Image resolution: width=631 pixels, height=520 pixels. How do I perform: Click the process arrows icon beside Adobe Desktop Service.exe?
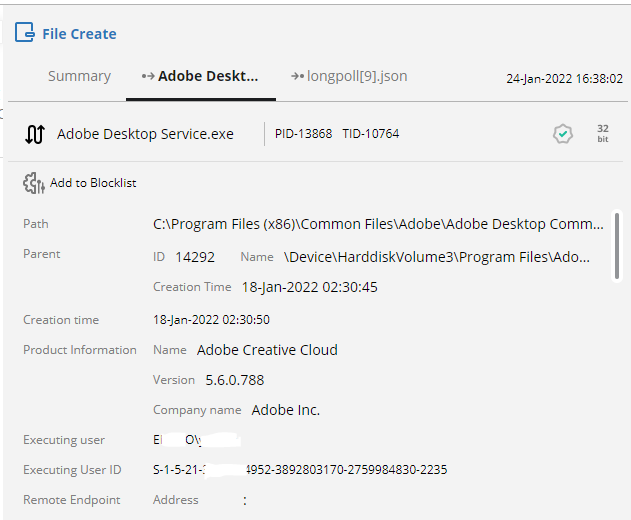pos(35,134)
